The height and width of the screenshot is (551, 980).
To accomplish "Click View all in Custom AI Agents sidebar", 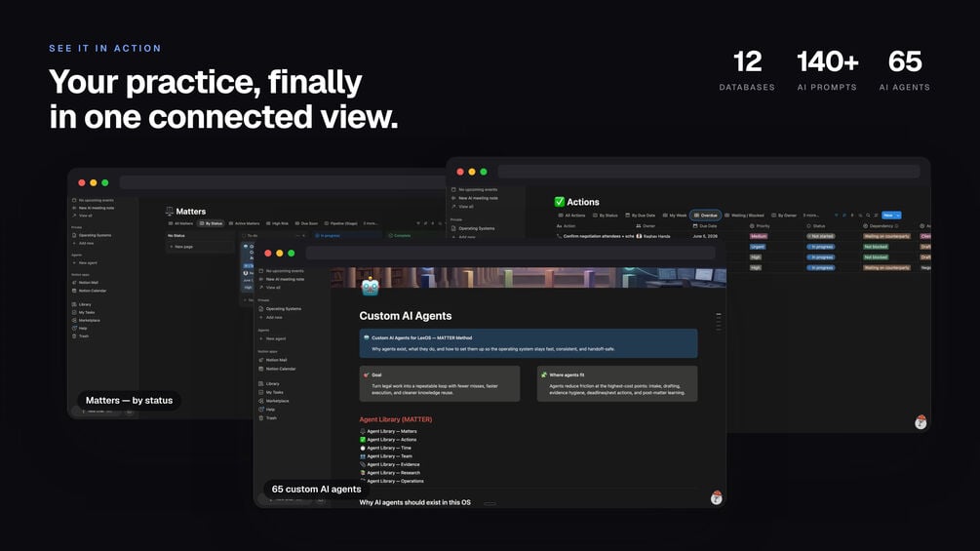I will [x=271, y=288].
